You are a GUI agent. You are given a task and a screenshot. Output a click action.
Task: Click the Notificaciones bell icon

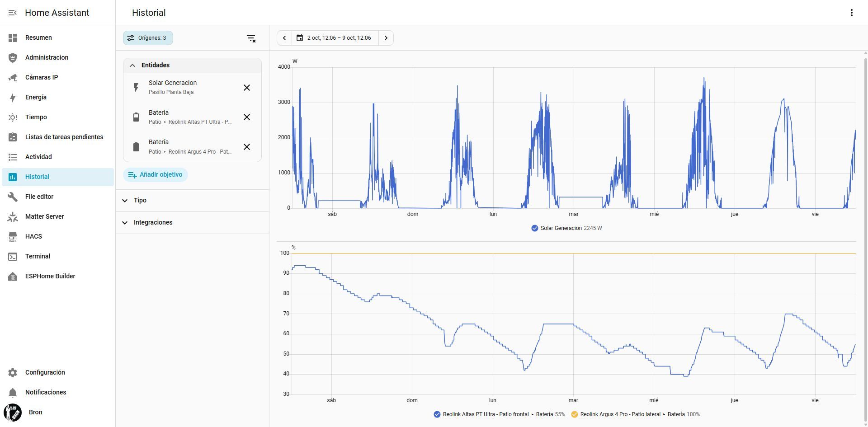coord(13,392)
